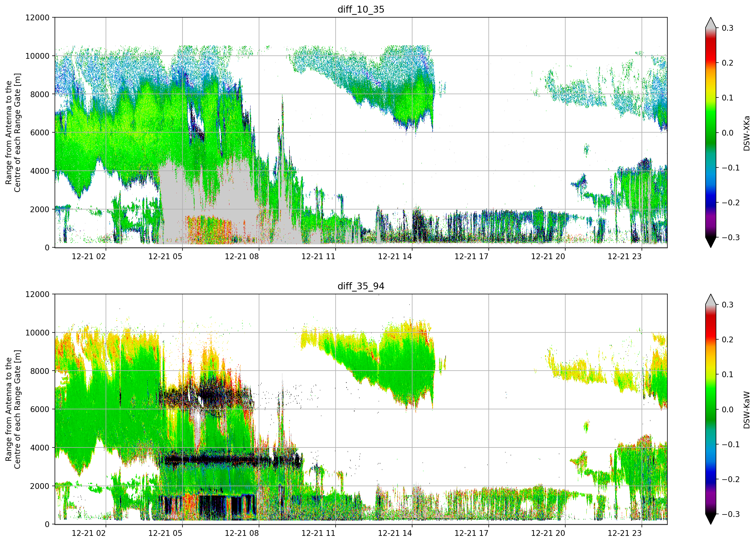Click the '0.2' tick on the DSW-KaW colorbar
The width and height of the screenshot is (756, 543).
coord(728,340)
